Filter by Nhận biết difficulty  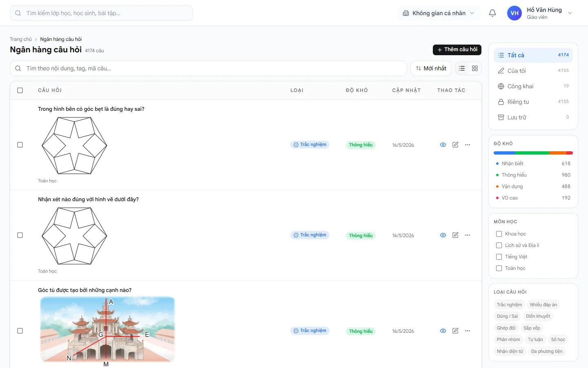533,164
